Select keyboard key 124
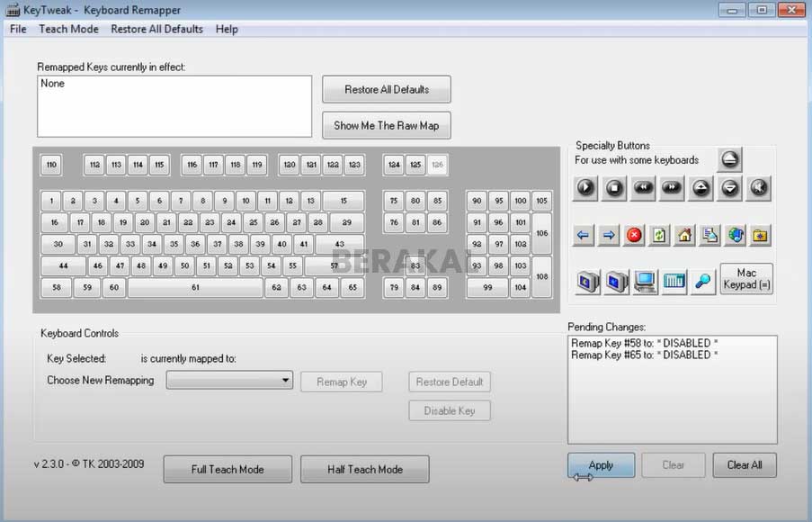This screenshot has width=812, height=522. 394,165
